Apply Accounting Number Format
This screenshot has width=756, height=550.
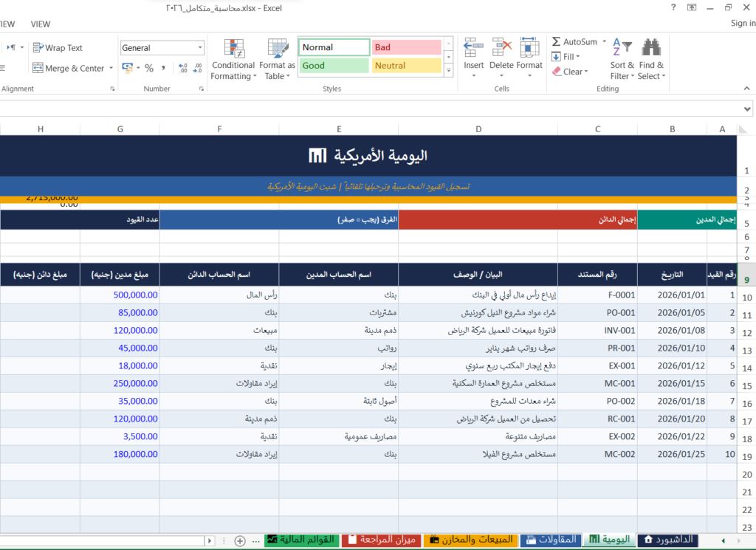[x=127, y=68]
